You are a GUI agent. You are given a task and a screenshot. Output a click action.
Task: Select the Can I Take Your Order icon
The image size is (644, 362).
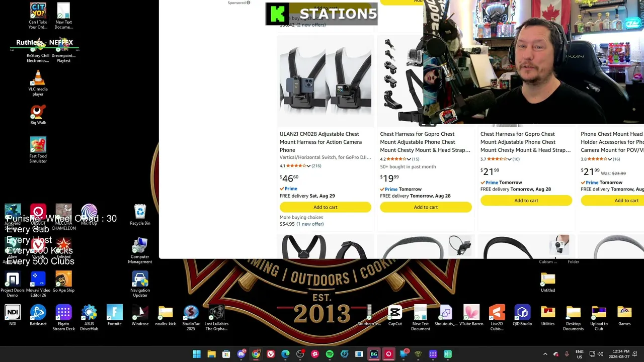coord(38,16)
